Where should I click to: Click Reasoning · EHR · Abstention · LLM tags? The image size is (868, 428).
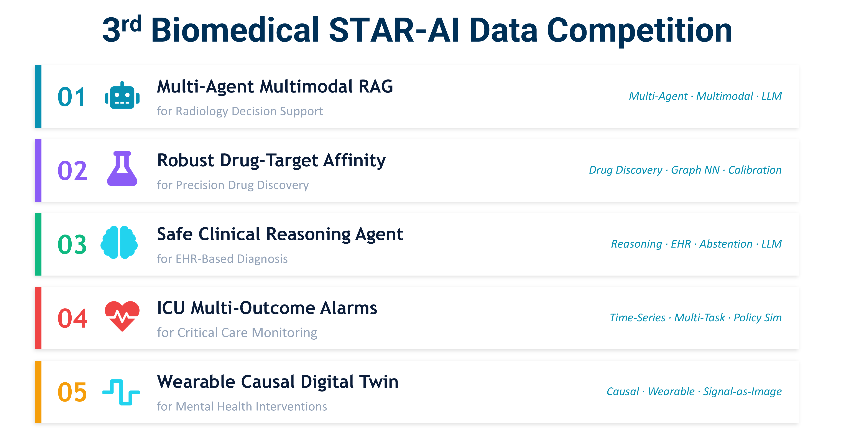(696, 244)
